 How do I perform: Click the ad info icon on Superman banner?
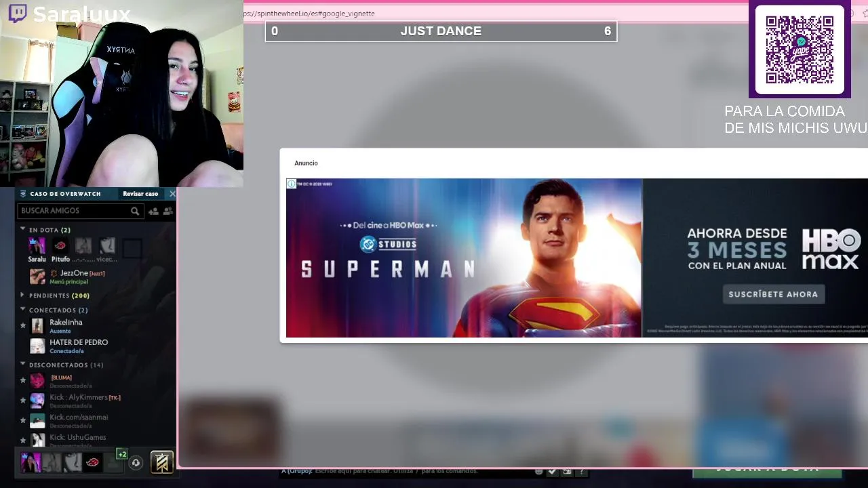[291, 184]
